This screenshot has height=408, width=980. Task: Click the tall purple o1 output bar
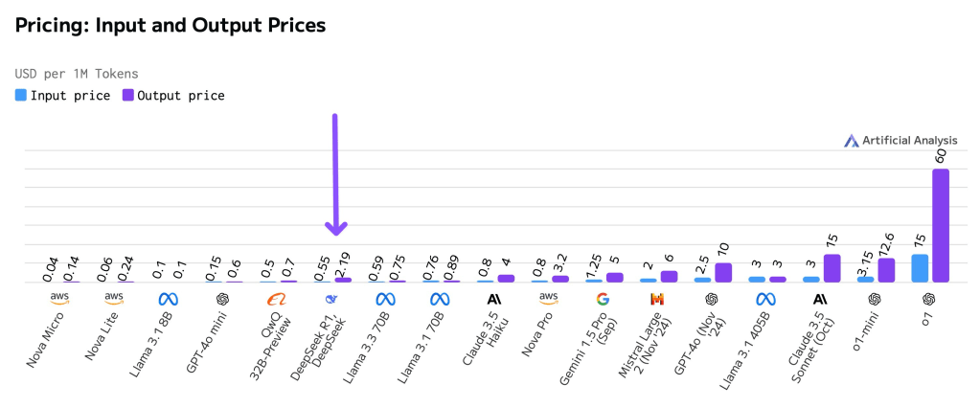[x=940, y=225]
